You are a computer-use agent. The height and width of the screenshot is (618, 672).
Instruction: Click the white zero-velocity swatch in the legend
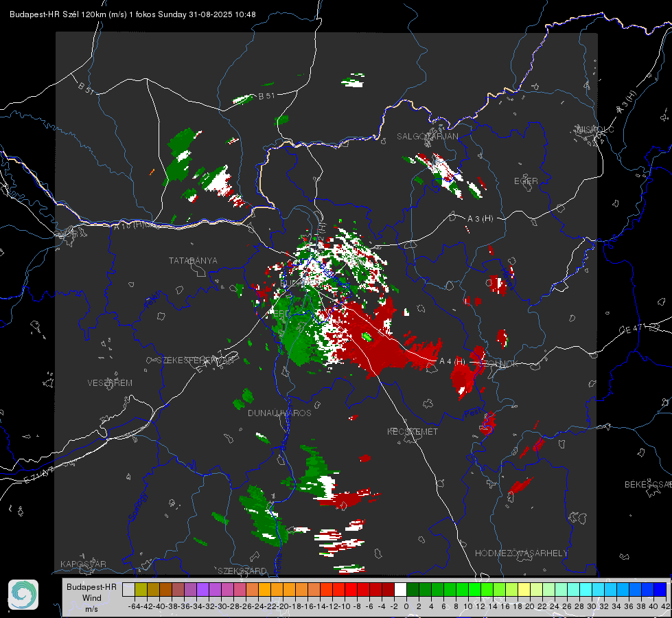click(400, 589)
